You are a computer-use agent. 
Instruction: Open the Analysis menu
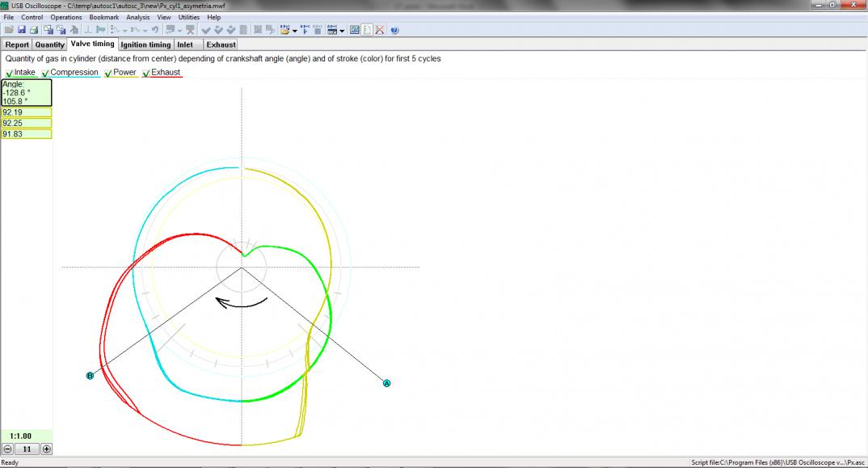pos(137,17)
